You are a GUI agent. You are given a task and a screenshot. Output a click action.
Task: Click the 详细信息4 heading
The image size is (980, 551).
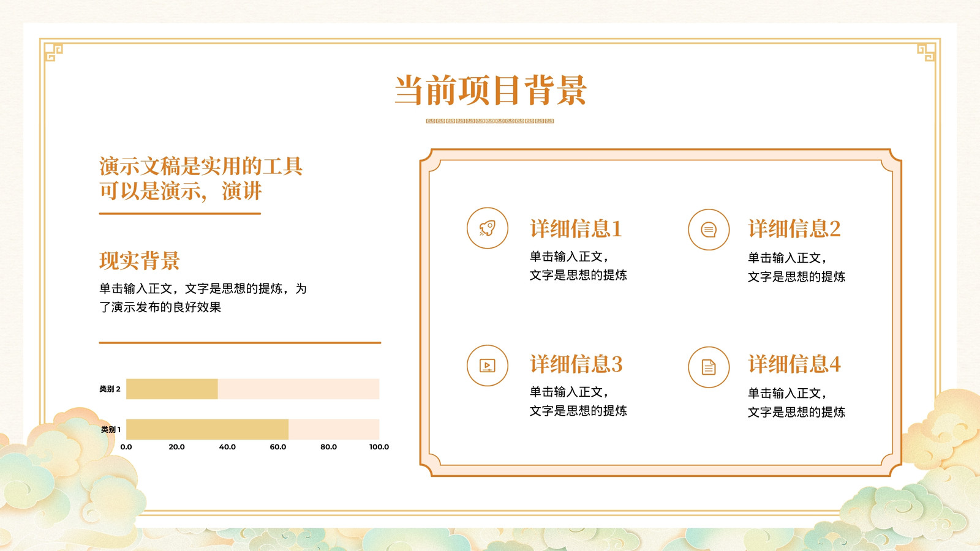[x=794, y=364]
